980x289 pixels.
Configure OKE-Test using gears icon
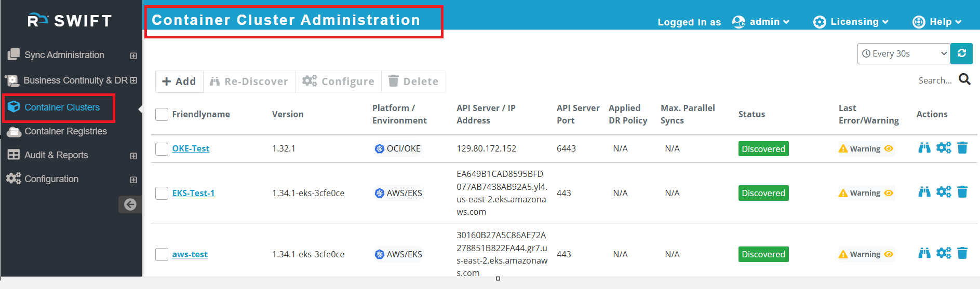point(944,148)
